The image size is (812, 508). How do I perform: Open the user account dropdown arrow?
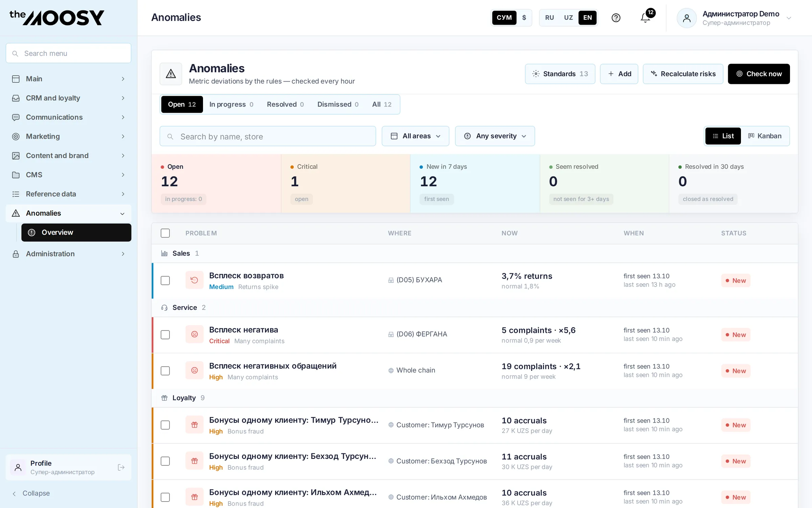pyautogui.click(x=789, y=18)
